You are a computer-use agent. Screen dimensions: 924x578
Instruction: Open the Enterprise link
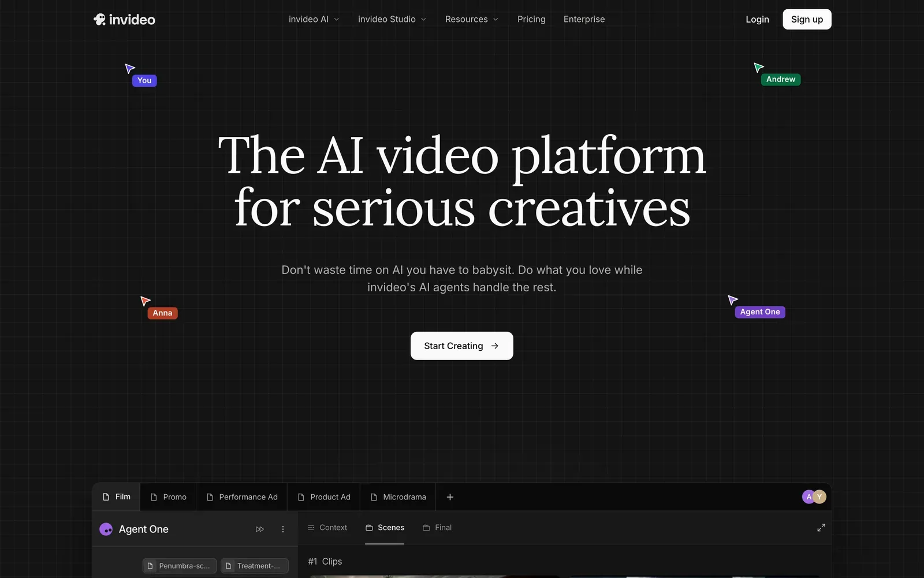pos(584,19)
